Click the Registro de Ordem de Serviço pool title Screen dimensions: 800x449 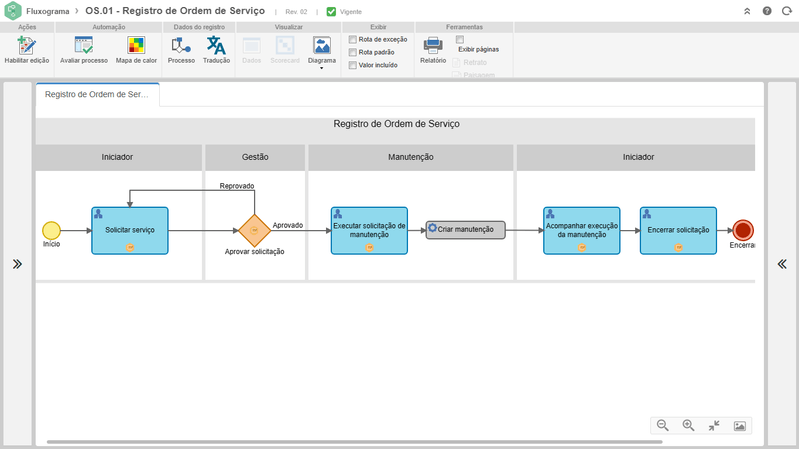pos(396,124)
